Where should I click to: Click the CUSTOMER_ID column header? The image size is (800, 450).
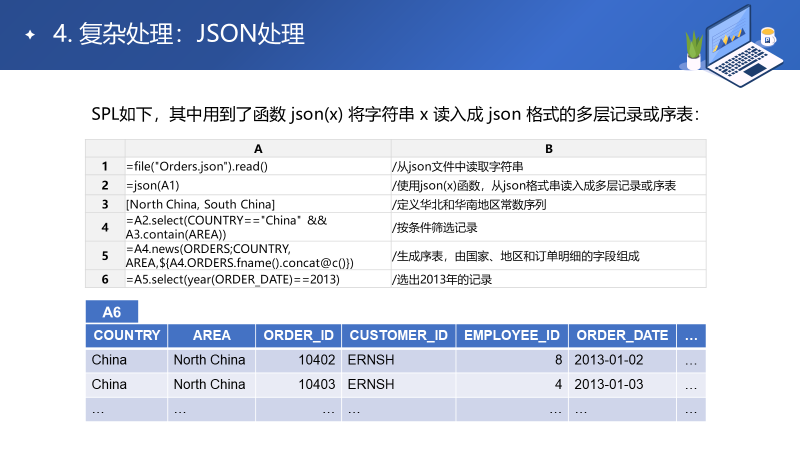point(398,335)
